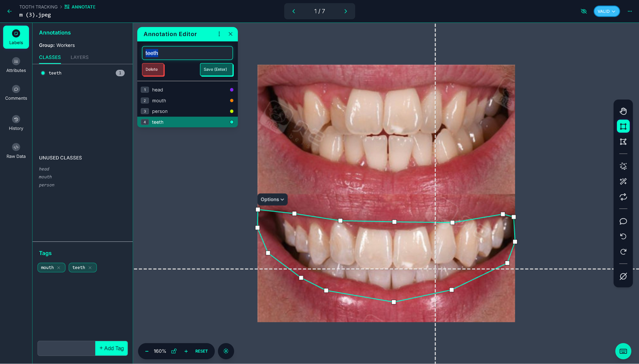Zoom out with the minus icon
Viewport: 639px width, 364px height.
147,351
